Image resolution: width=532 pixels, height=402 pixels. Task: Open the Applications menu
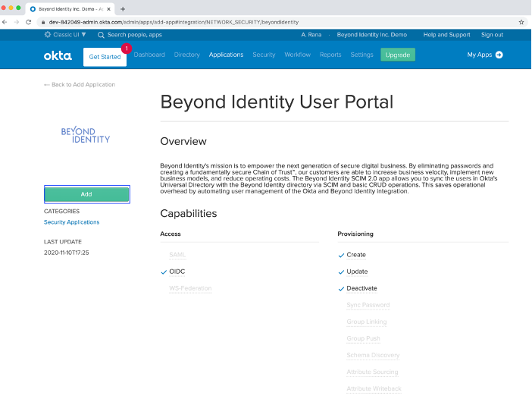click(226, 55)
